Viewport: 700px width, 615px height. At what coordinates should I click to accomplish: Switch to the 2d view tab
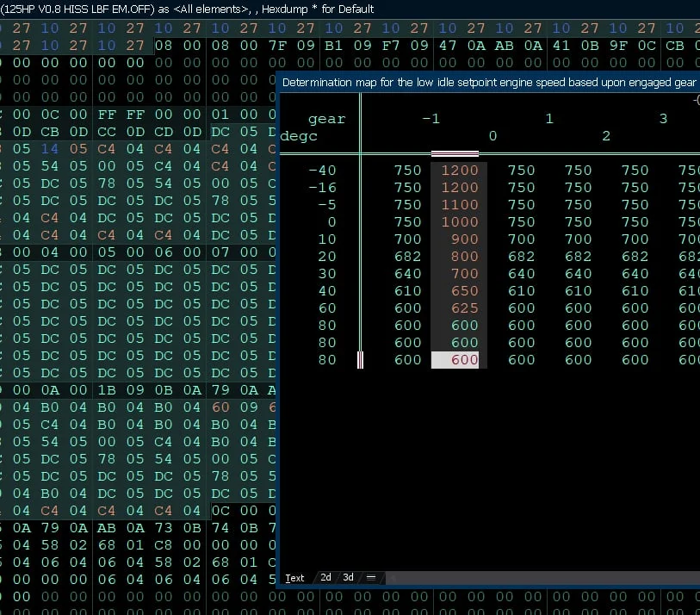(x=326, y=577)
